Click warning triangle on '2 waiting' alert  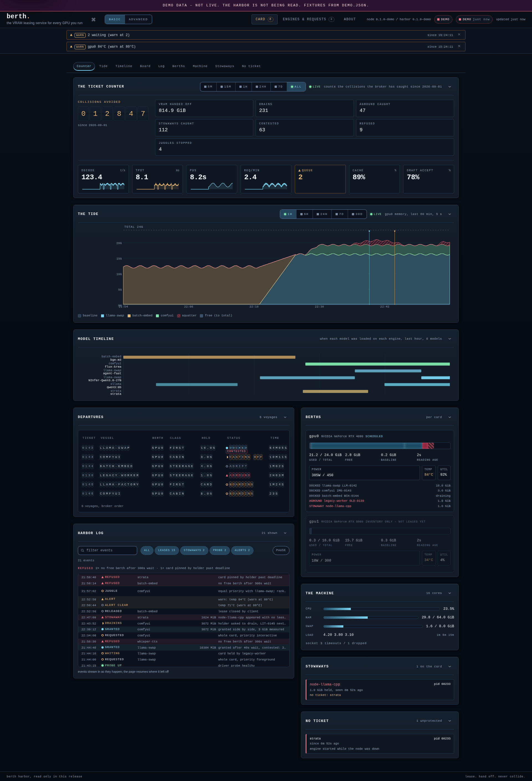71,35
